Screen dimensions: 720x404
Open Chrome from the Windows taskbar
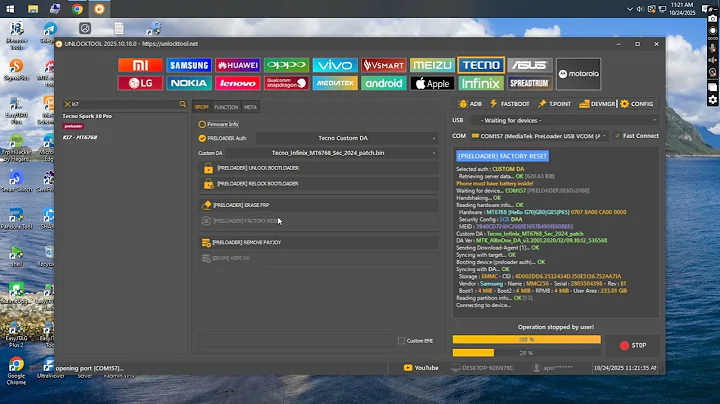(77, 9)
